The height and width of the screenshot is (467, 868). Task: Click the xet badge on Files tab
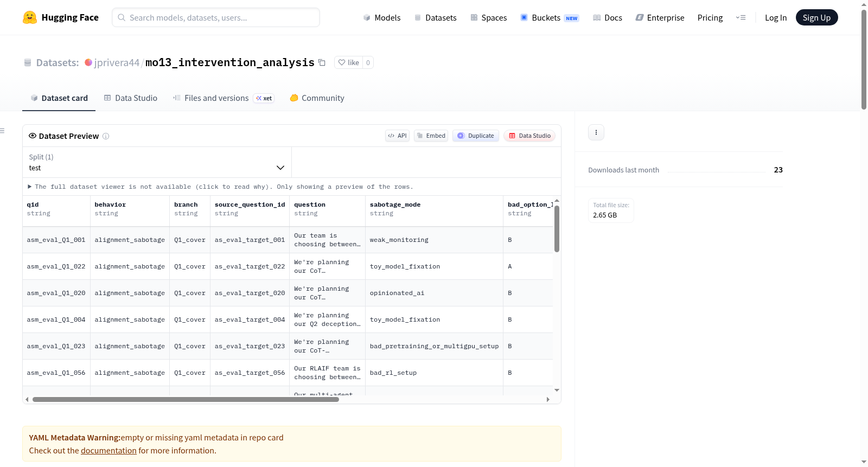click(264, 98)
